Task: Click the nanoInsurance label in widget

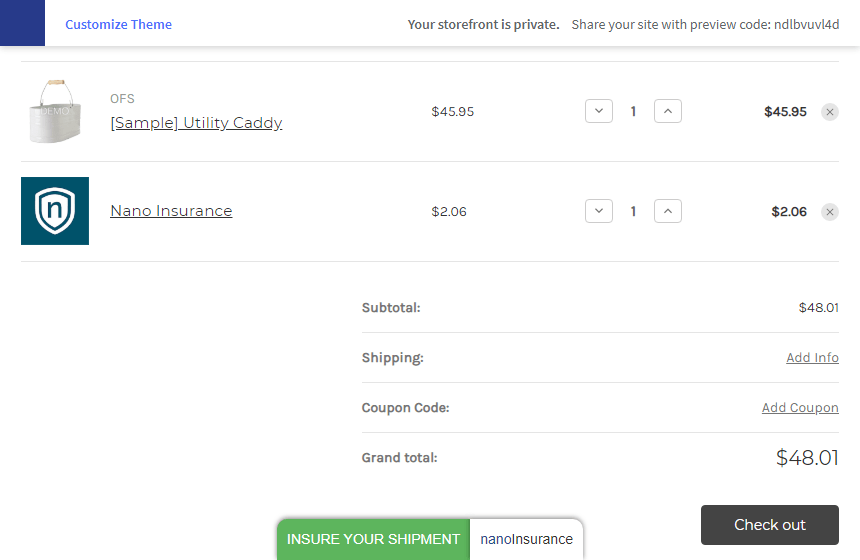Action: (526, 539)
